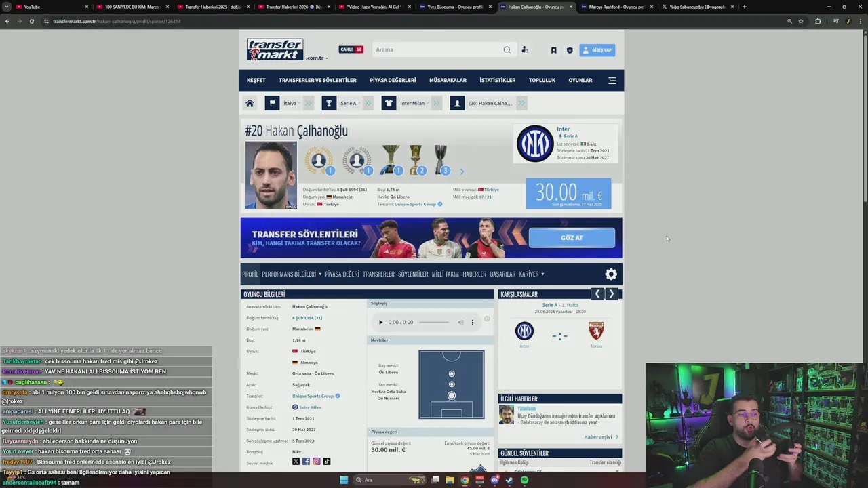Play the pronunciation audio
The image size is (868, 488).
click(x=380, y=323)
